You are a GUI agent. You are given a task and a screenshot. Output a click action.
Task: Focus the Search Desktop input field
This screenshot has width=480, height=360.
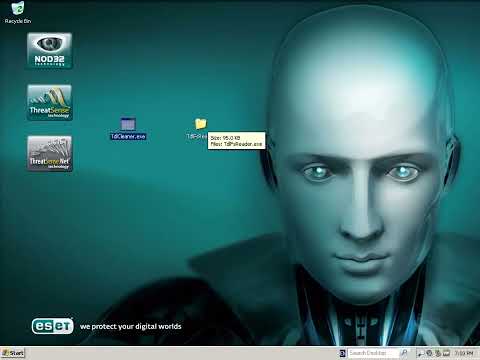373,353
